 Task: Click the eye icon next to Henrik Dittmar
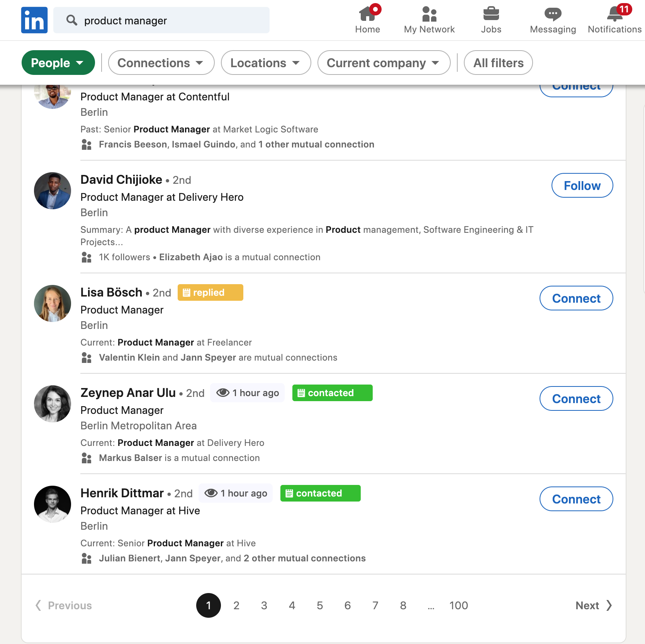point(211,493)
